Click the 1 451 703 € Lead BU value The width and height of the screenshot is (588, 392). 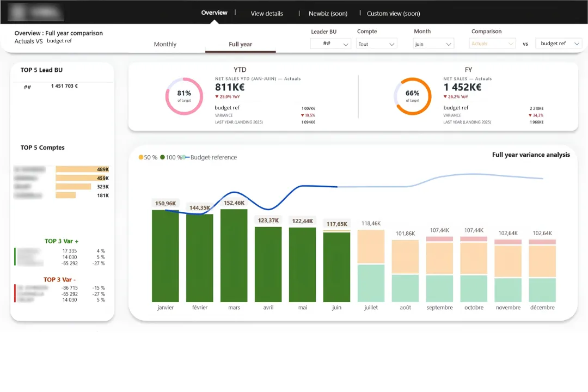click(64, 86)
